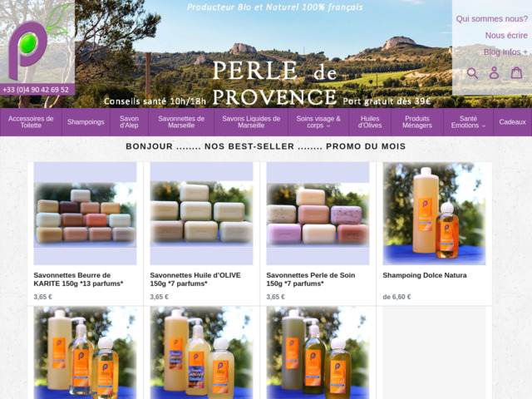Image resolution: width=532 pixels, height=399 pixels.
Task: Open the search magnifier icon
Action: (x=472, y=73)
